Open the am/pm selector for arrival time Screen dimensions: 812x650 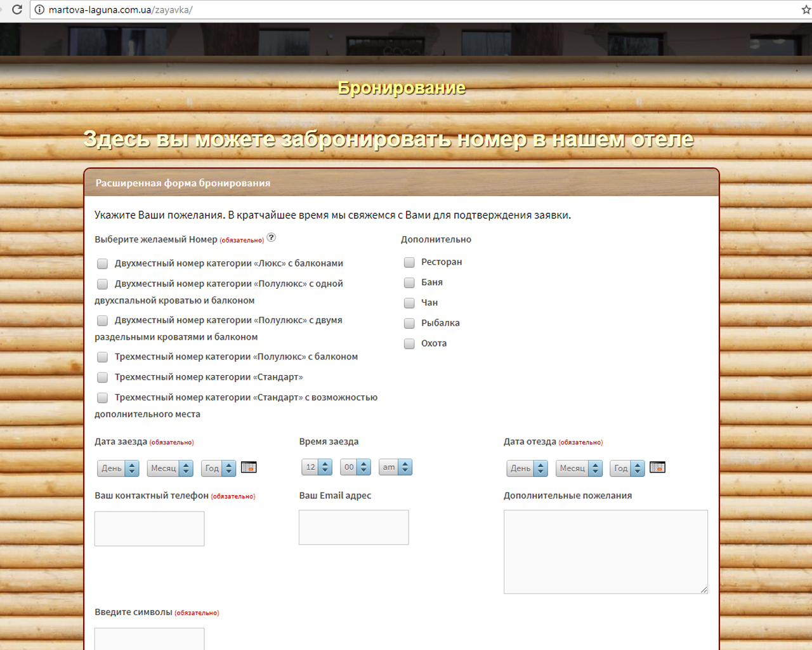[x=395, y=467]
